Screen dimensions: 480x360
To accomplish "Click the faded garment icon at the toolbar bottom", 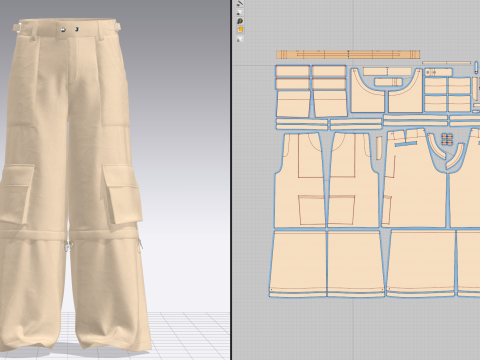I will (240, 39).
